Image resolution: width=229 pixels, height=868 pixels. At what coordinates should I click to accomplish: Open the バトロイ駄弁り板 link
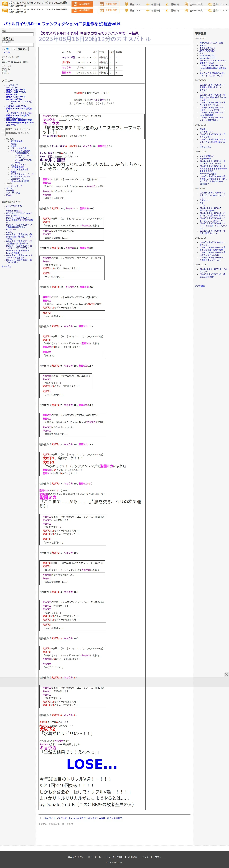point(19,148)
